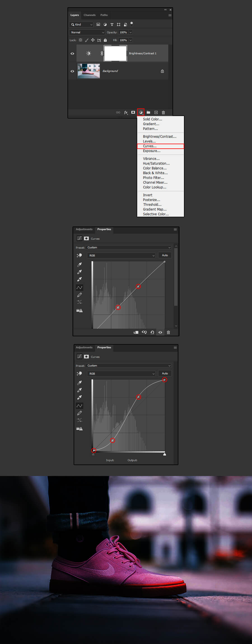252x644 pixels.
Task: Click the black point slider under lower curve
Action: click(x=93, y=454)
